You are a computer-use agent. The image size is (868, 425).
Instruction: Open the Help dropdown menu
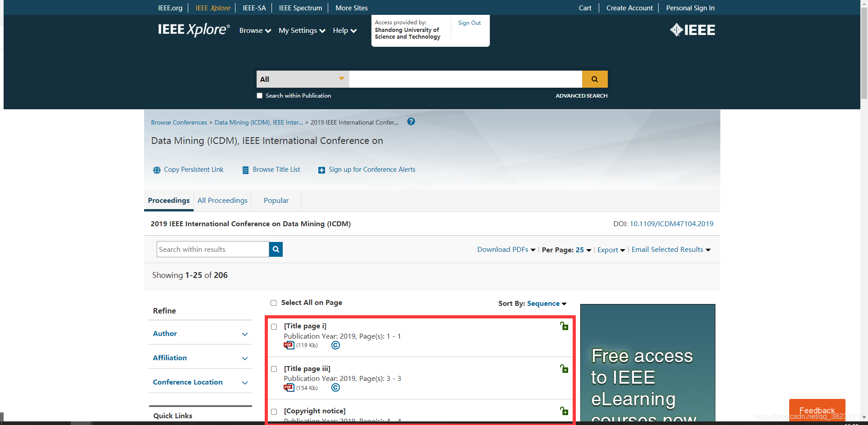[x=344, y=31]
